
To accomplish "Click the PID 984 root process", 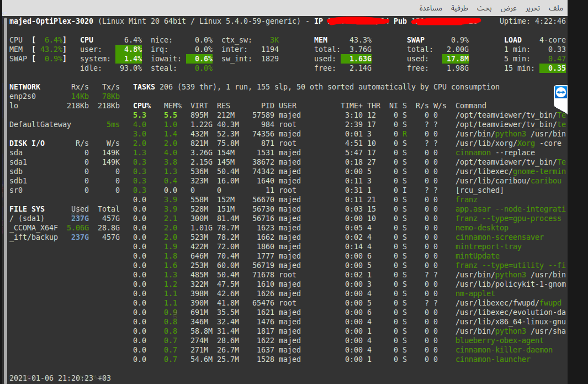I will (x=349, y=125).
